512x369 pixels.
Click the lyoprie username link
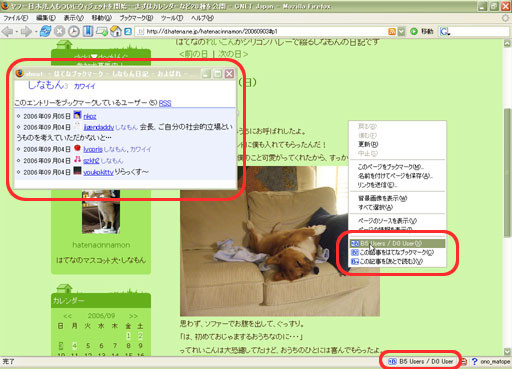pos(93,149)
